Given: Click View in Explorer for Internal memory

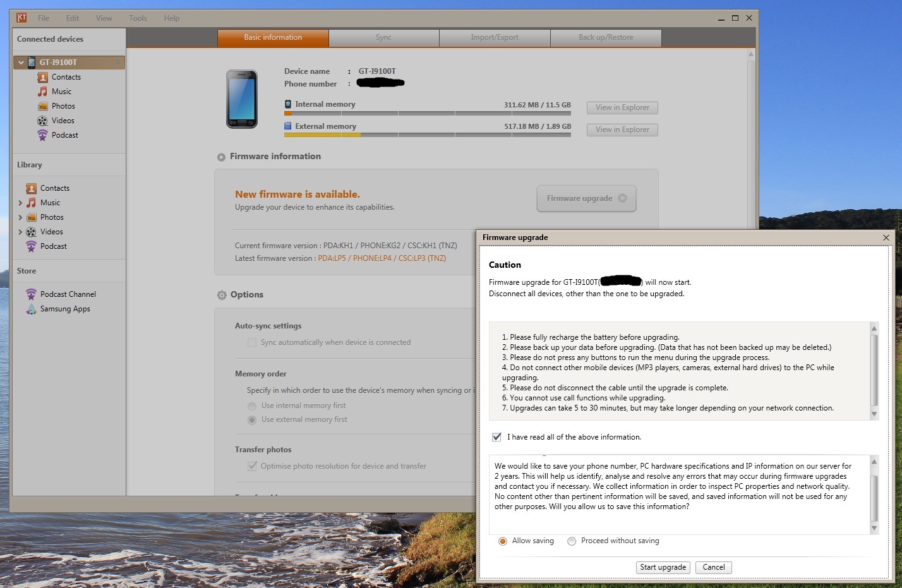Looking at the screenshot, I should pyautogui.click(x=622, y=108).
